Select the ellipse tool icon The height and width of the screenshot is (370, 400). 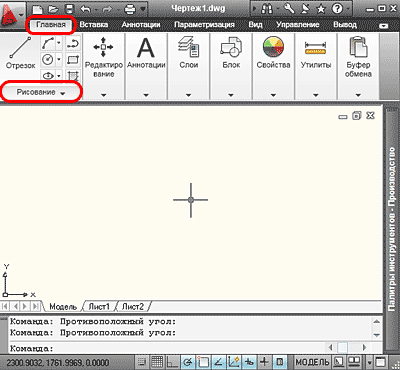point(48,76)
